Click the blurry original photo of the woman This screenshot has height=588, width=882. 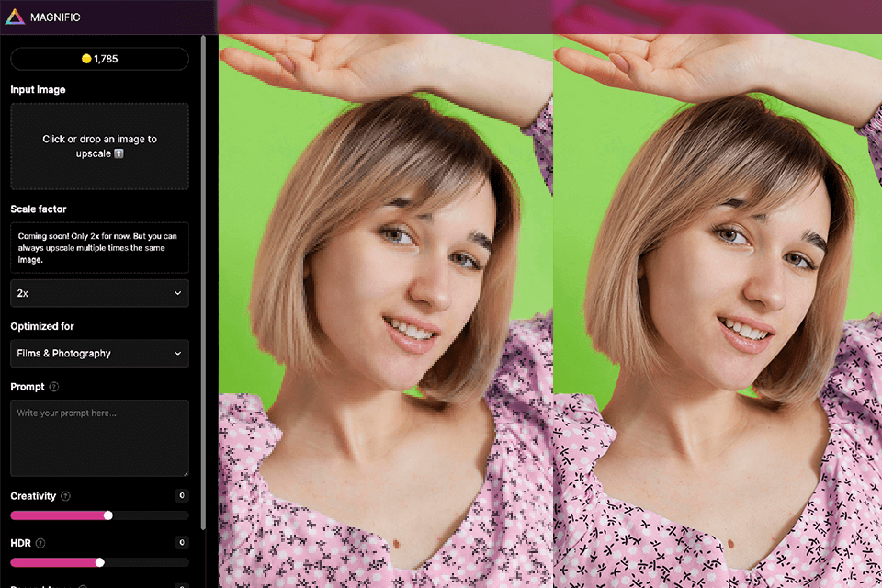click(x=385, y=311)
